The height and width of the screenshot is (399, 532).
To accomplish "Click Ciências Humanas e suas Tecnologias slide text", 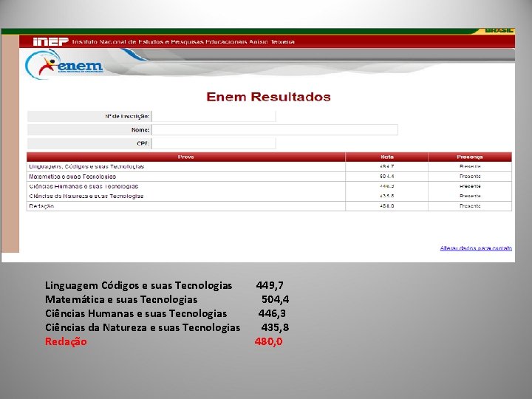I will click(136, 313).
